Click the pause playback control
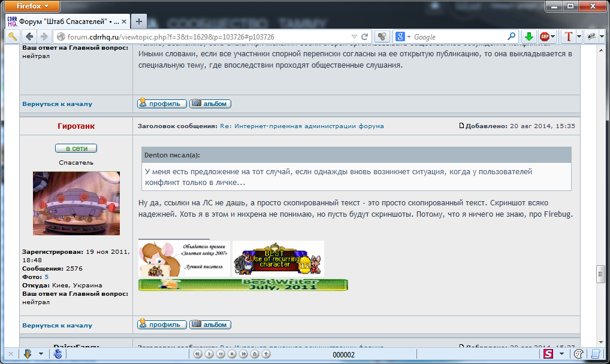The height and width of the screenshot is (364, 610). pyautogui.click(x=221, y=354)
